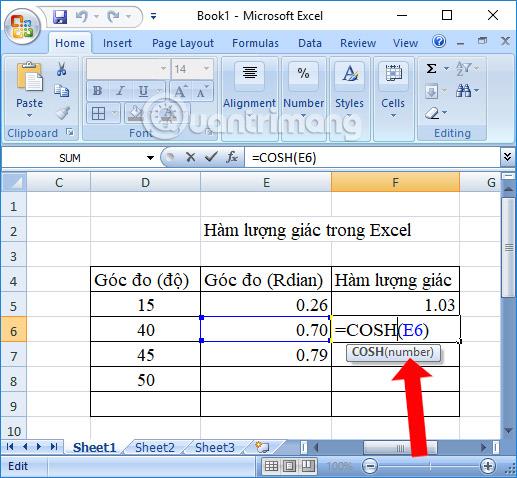
Task: Toggle Bold formatting
Action: tap(98, 91)
